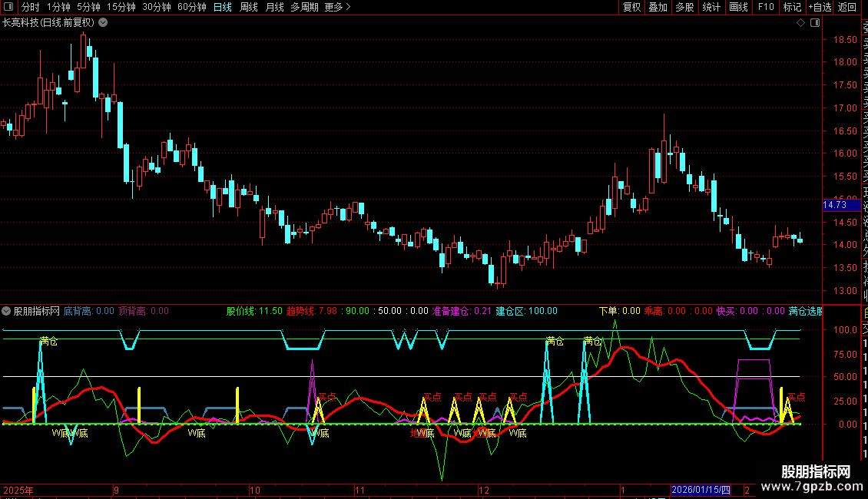Image resolution: width=868 pixels, height=499 pixels.
Task: Click the 底背离 value label
Action: click(88, 311)
